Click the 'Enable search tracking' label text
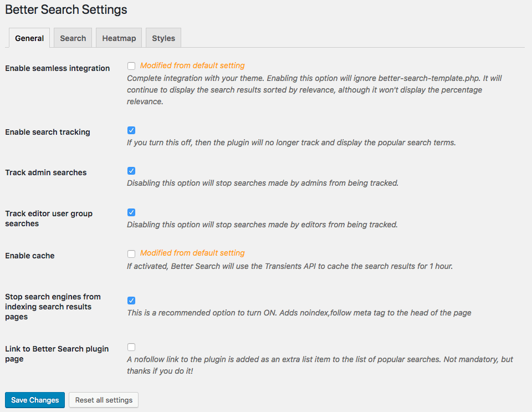This screenshot has height=412, width=532. pos(48,132)
